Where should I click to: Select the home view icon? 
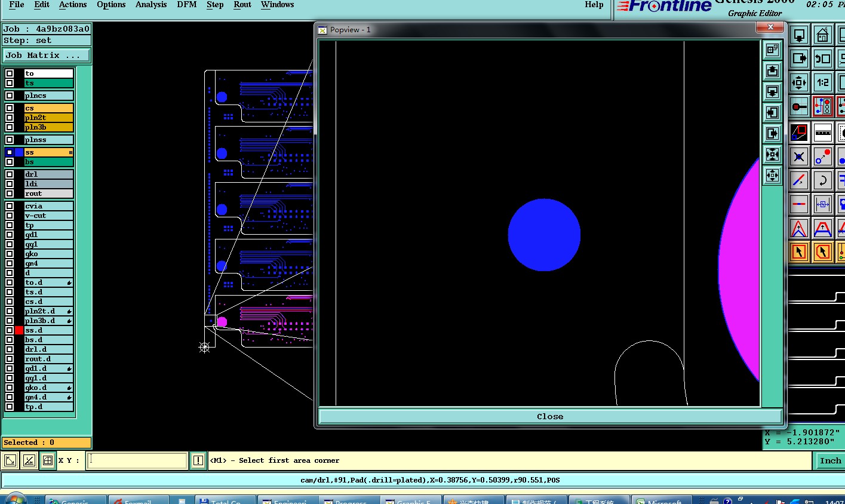(822, 35)
